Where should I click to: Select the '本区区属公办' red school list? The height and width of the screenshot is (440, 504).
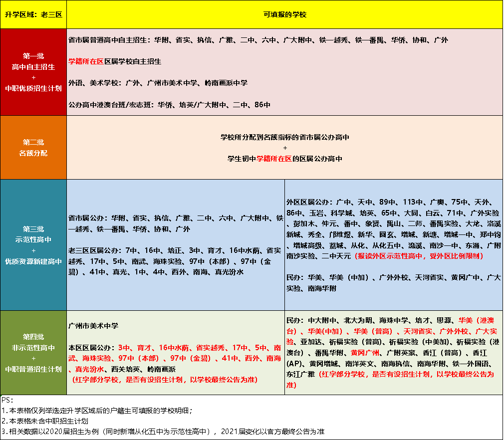point(175,358)
